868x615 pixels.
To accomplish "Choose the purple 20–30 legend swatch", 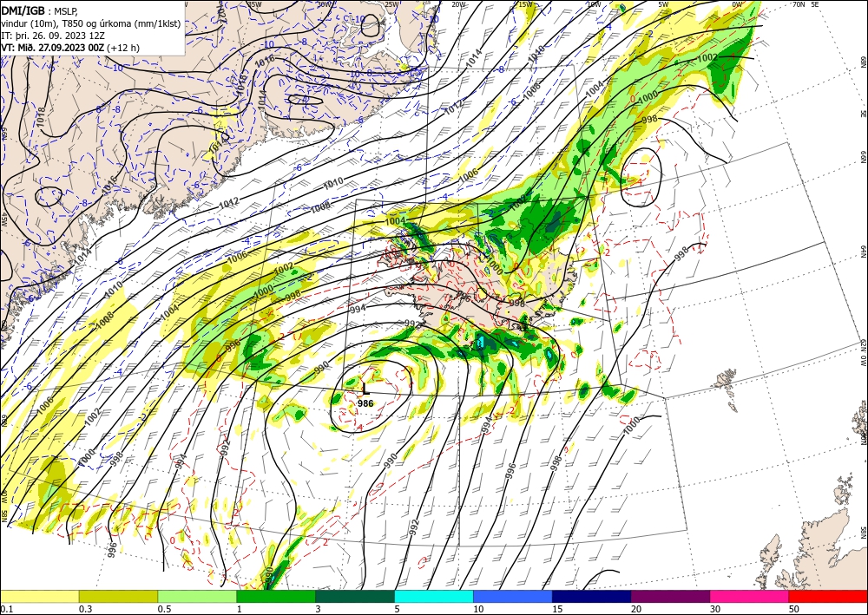I will point(670,596).
